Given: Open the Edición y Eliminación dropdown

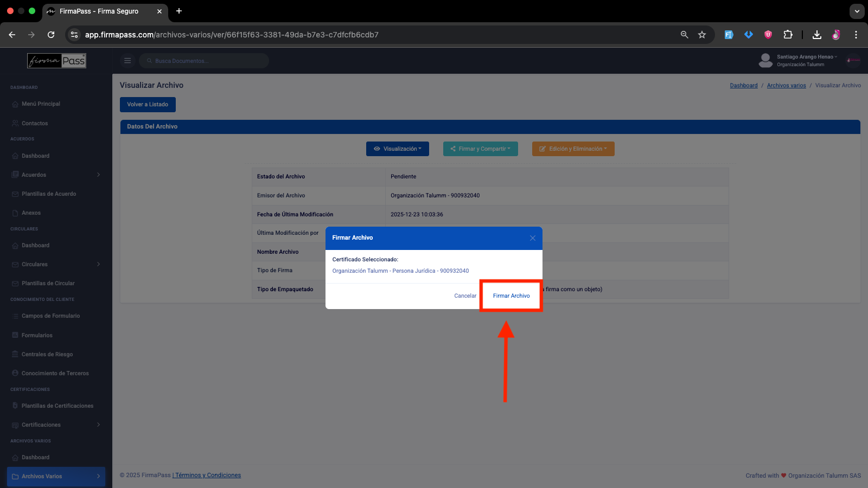Looking at the screenshot, I should (573, 149).
